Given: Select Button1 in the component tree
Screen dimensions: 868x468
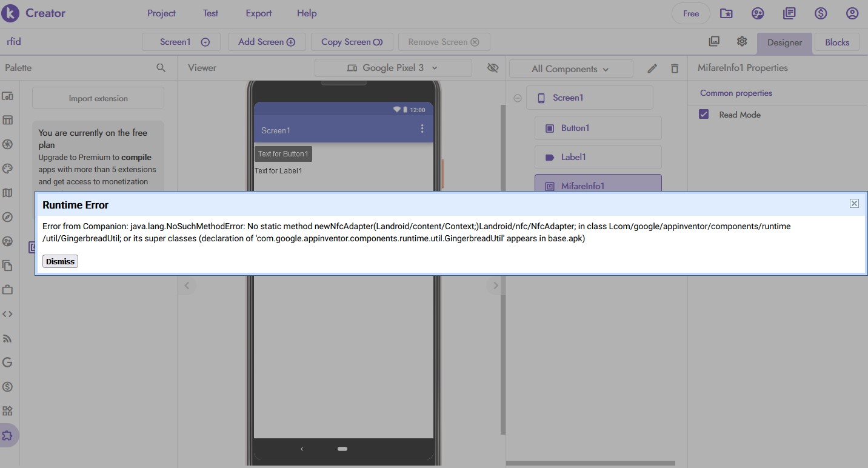Looking at the screenshot, I should [598, 128].
